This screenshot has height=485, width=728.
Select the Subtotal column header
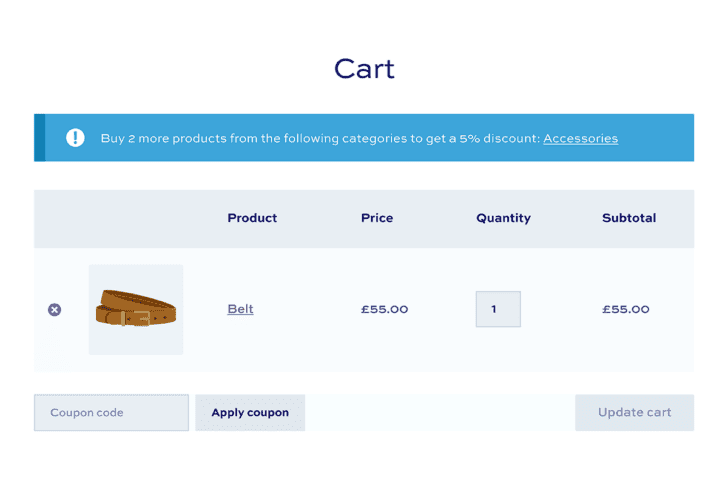(629, 218)
